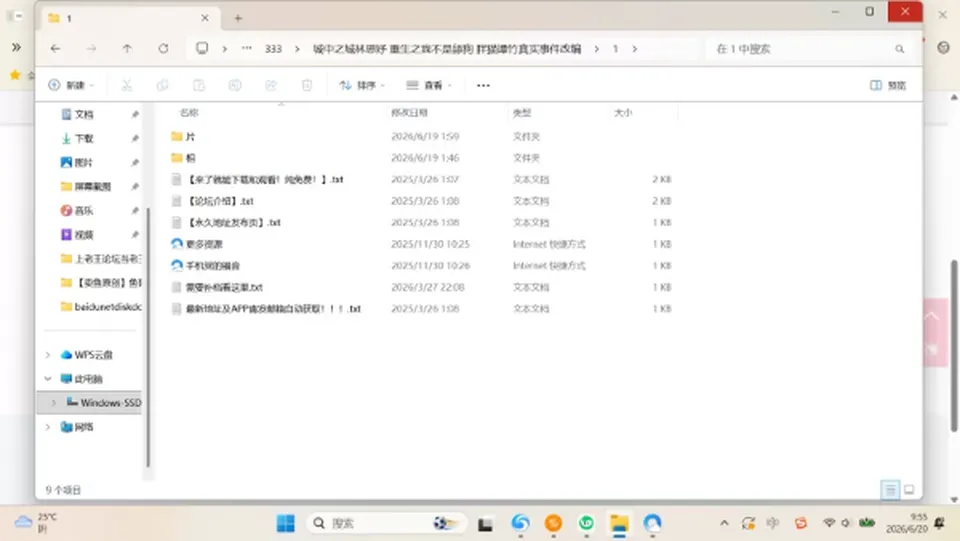The image size is (960, 541).
Task: Show hidden system tray icons
Action: [724, 523]
